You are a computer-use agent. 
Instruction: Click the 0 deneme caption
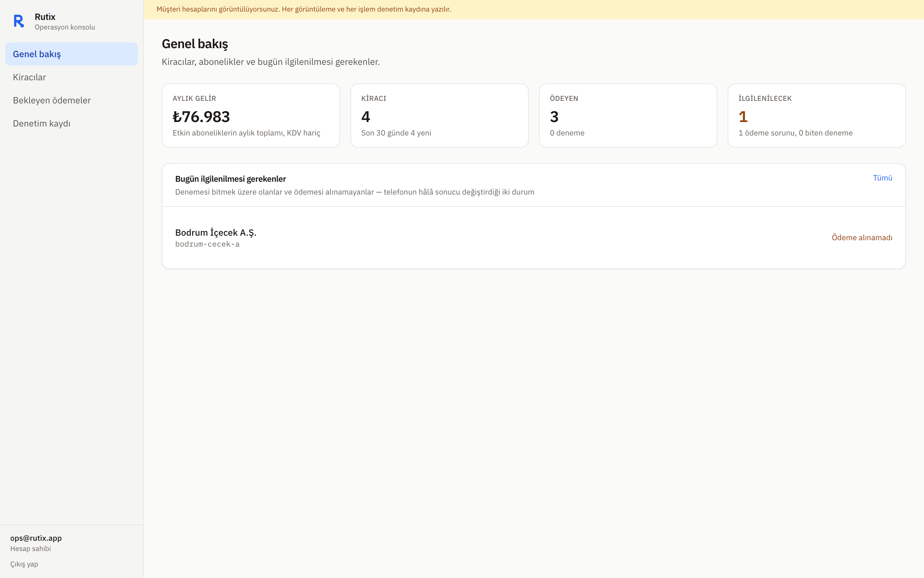pyautogui.click(x=567, y=133)
